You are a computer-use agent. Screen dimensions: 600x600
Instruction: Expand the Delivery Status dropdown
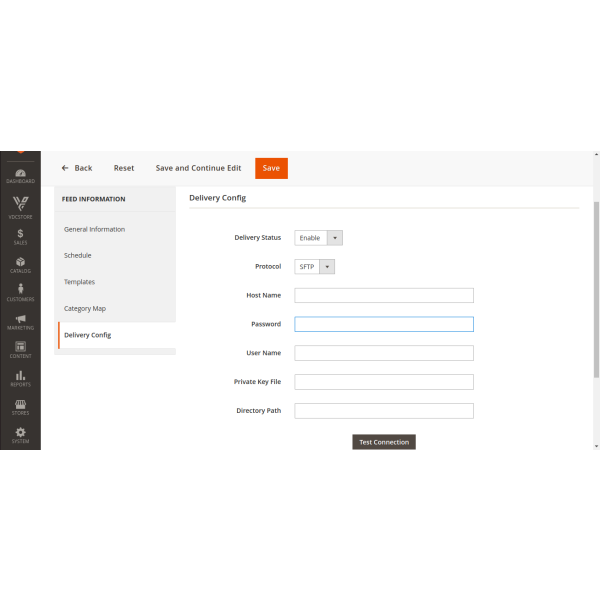(318, 238)
